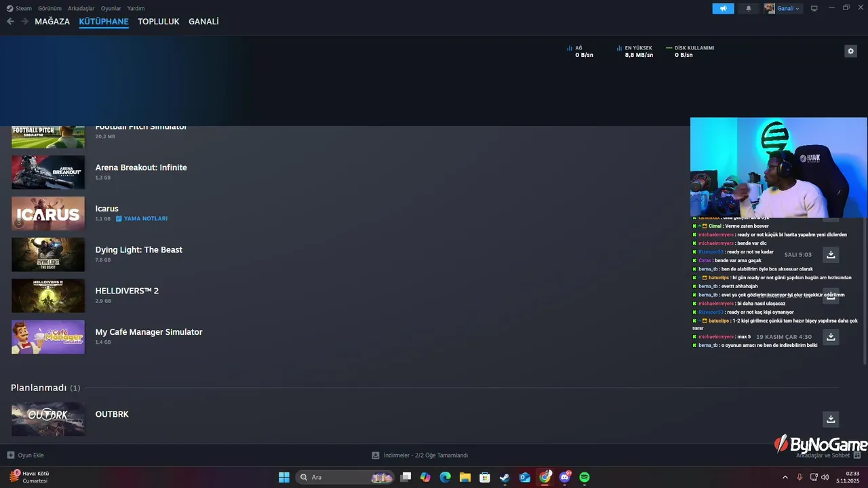Click the Planlanmadı (1) section header
The height and width of the screenshot is (488, 868).
tap(45, 388)
